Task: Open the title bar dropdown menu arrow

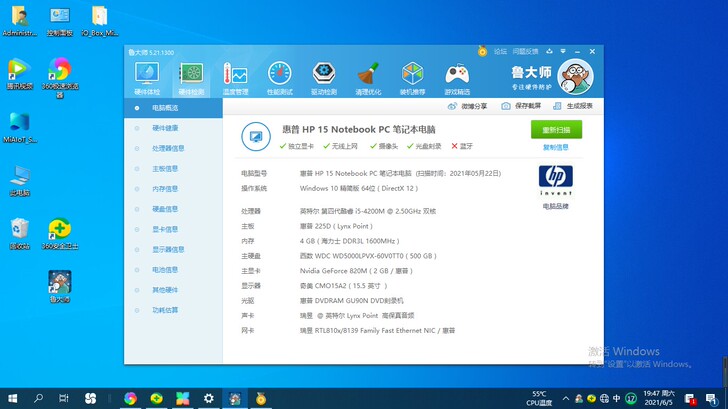Action: click(563, 52)
